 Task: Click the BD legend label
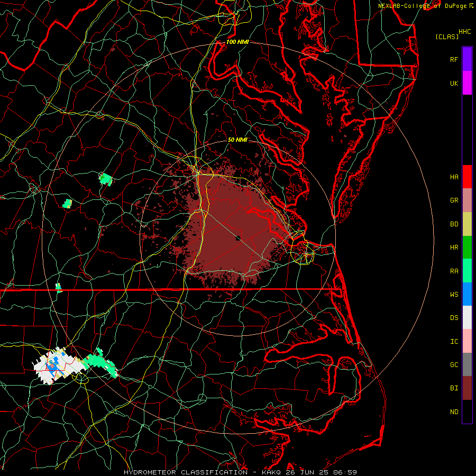(x=454, y=224)
